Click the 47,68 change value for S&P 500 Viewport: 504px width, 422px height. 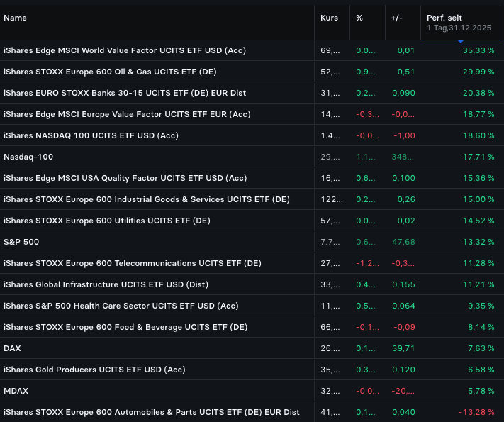click(403, 242)
